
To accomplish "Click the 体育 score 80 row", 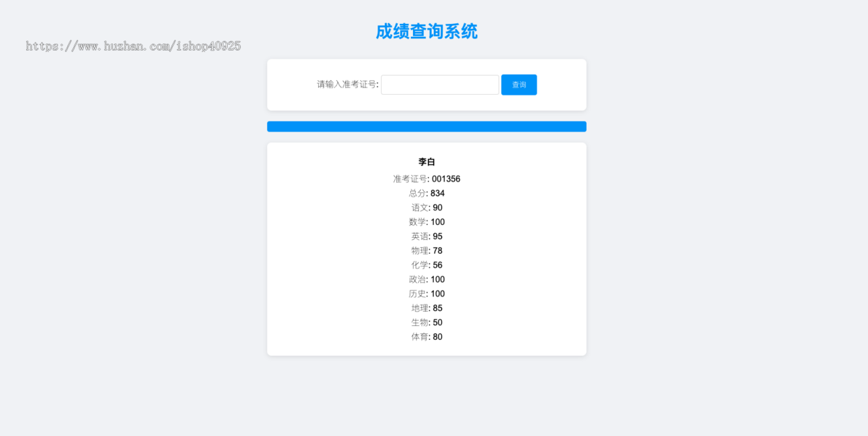I will point(427,337).
